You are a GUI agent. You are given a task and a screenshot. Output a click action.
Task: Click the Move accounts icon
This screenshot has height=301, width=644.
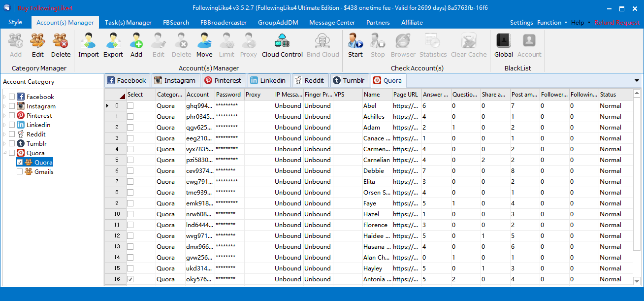[x=204, y=45]
